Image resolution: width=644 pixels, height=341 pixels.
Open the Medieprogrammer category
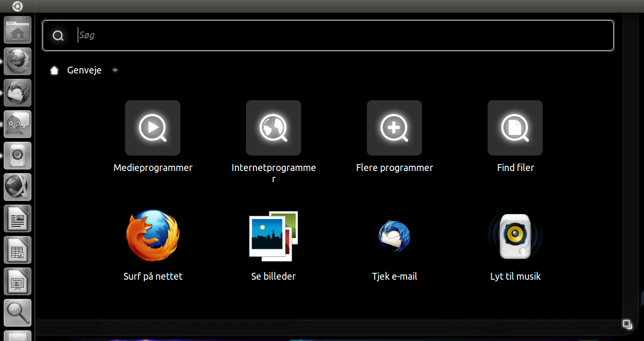point(153,128)
